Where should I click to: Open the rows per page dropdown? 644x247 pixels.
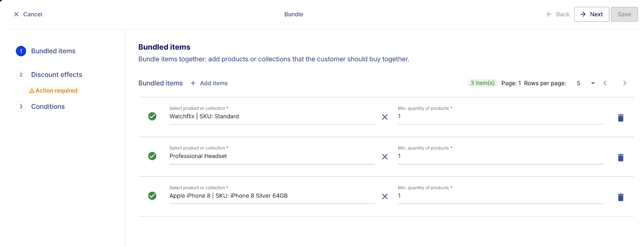pos(586,83)
